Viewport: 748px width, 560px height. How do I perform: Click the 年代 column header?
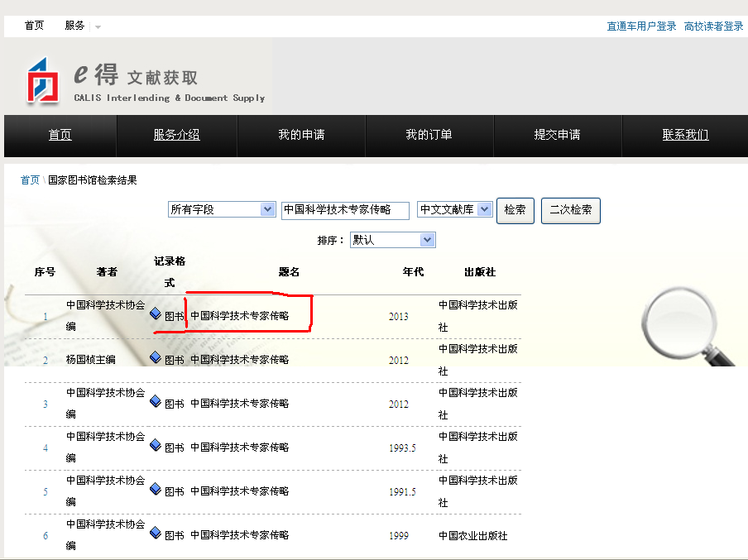[413, 272]
